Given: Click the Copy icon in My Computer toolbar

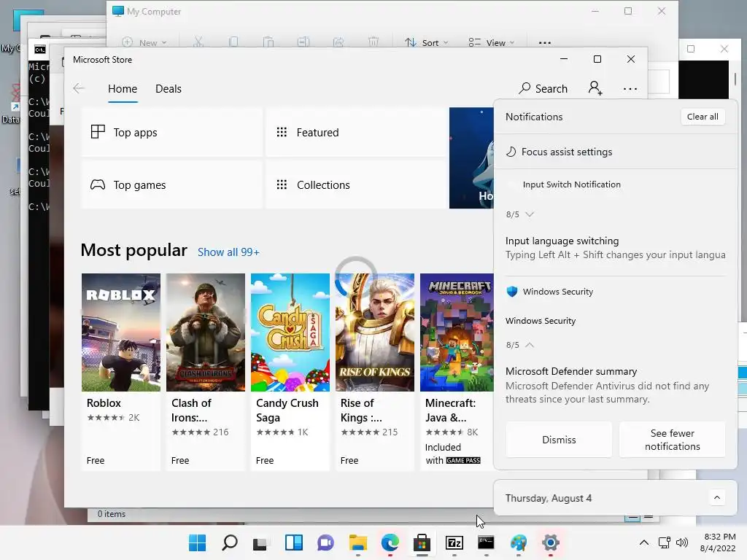Looking at the screenshot, I should point(233,42).
